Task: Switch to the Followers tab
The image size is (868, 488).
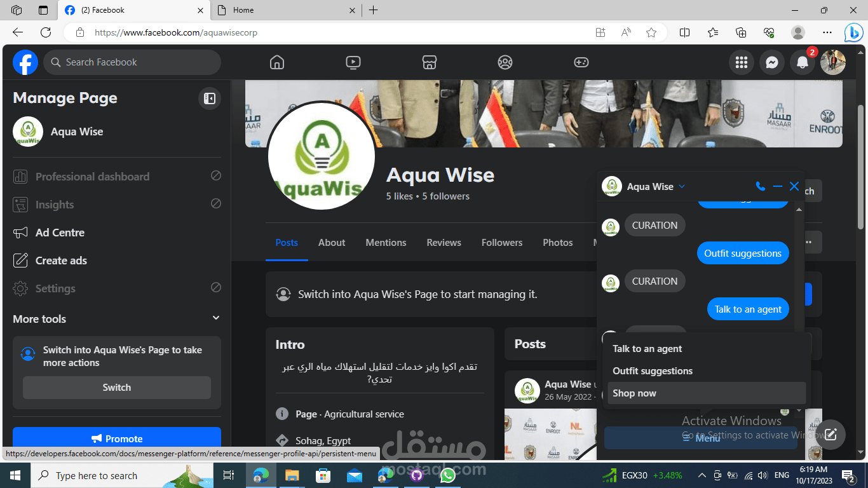Action: coord(502,243)
